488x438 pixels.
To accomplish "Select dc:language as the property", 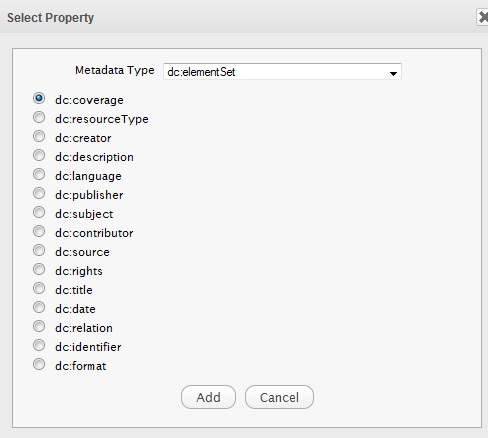I will pyautogui.click(x=39, y=174).
